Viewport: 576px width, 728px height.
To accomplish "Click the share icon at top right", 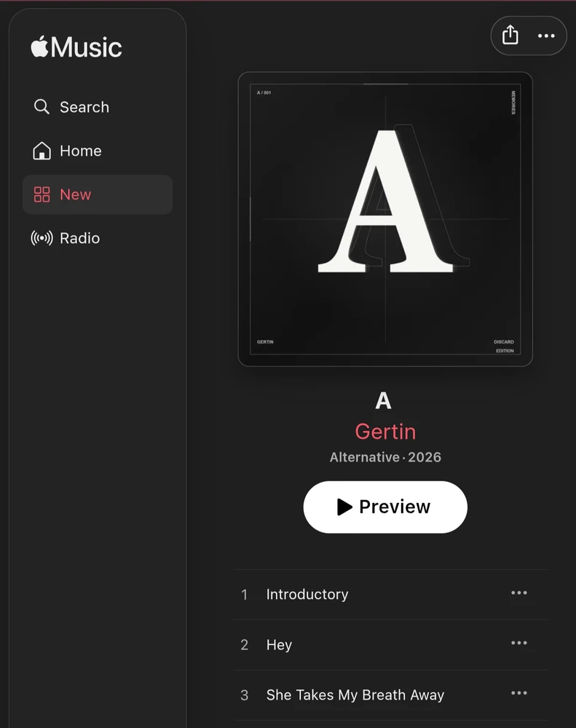I will coord(510,35).
